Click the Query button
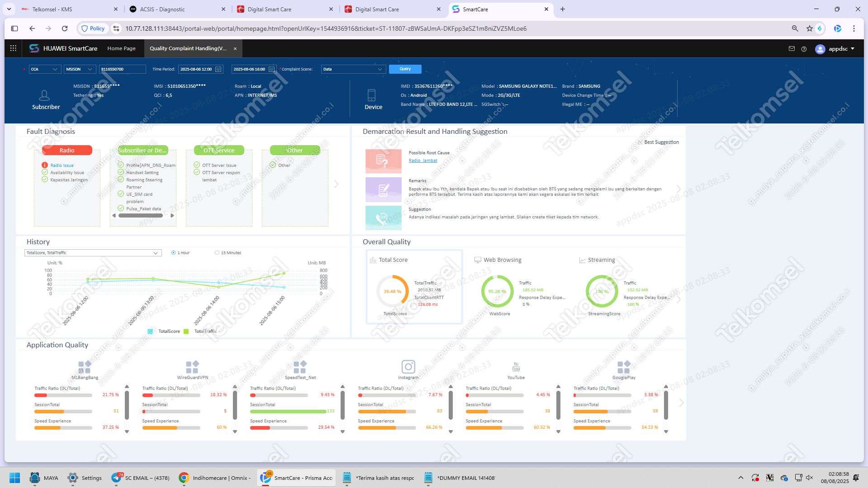The height and width of the screenshot is (488, 868). coord(405,69)
